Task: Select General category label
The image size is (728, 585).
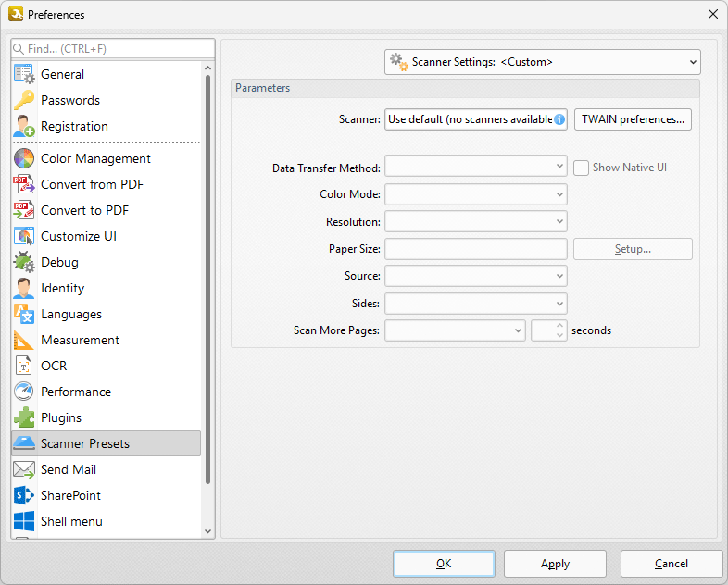Action: (x=63, y=74)
